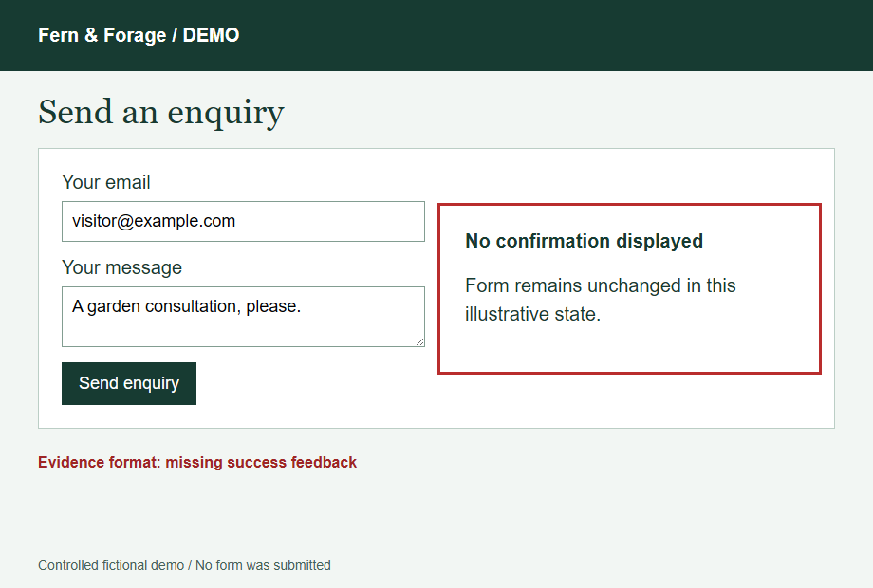Click the Send an enquiry heading
873x588 pixels.
pos(161,112)
